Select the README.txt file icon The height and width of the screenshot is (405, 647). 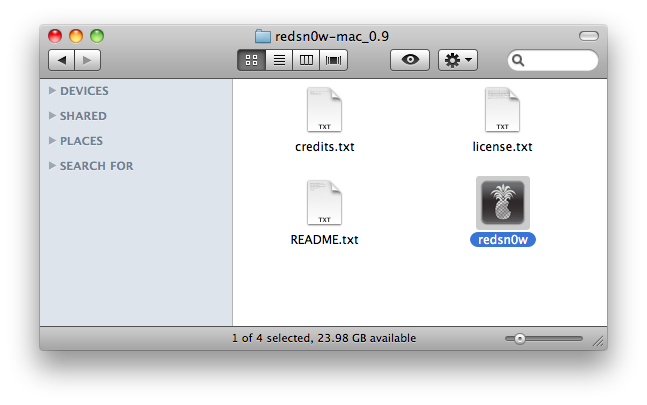pyautogui.click(x=324, y=204)
